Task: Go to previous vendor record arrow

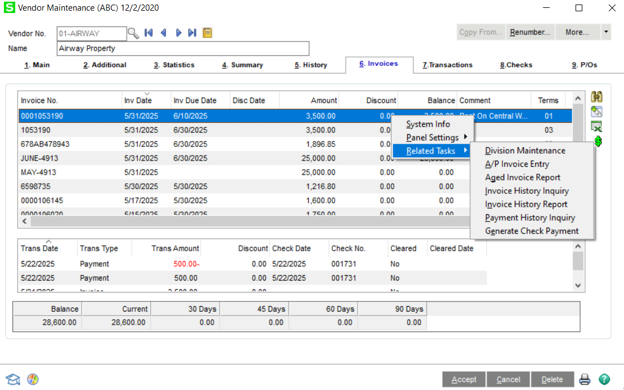Action: click(x=163, y=33)
